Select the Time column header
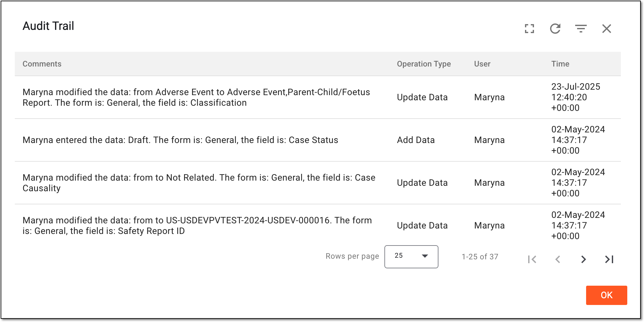 coord(560,64)
